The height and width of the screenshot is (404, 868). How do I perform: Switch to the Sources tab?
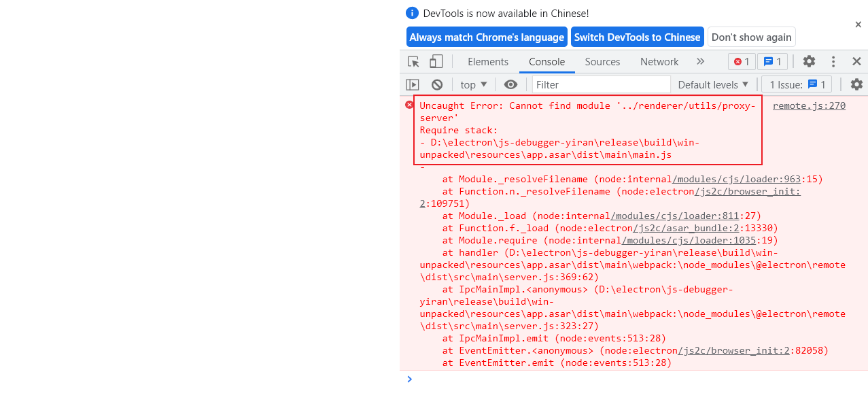click(x=602, y=61)
